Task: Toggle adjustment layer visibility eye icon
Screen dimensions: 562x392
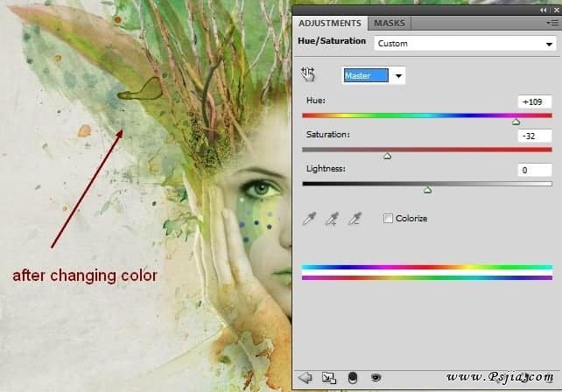Action: click(x=376, y=377)
